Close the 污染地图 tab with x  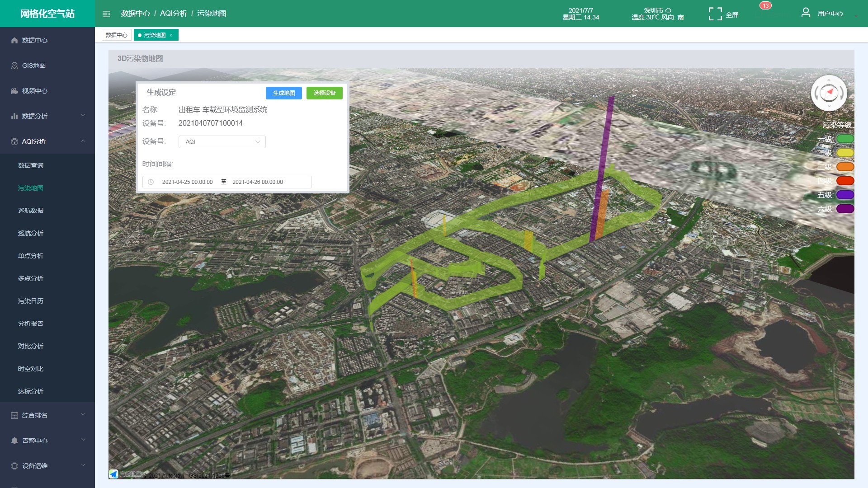pyautogui.click(x=171, y=35)
